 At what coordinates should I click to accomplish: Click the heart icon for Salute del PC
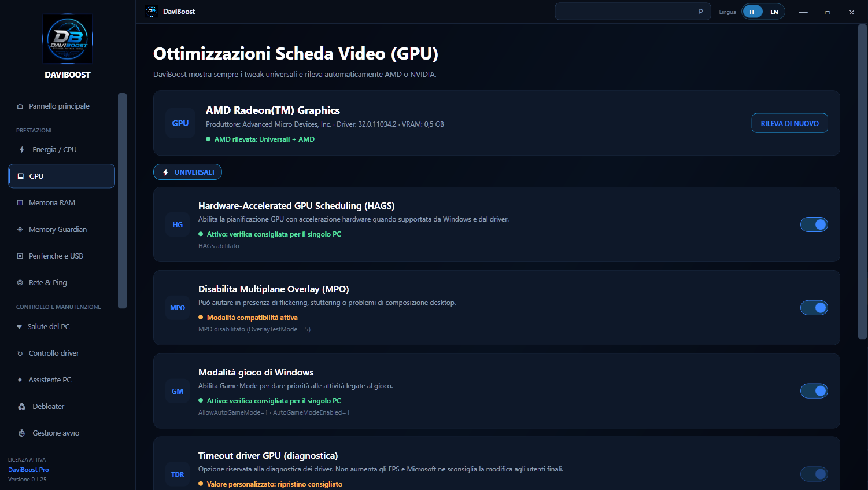[20, 327]
